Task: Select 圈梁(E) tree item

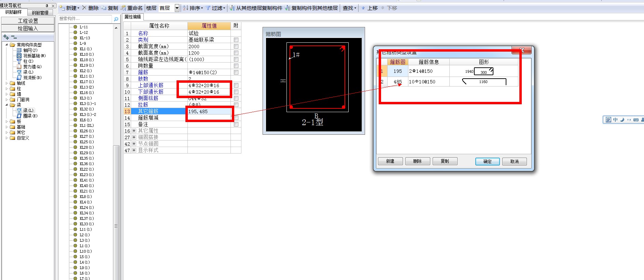Action: 27,116
